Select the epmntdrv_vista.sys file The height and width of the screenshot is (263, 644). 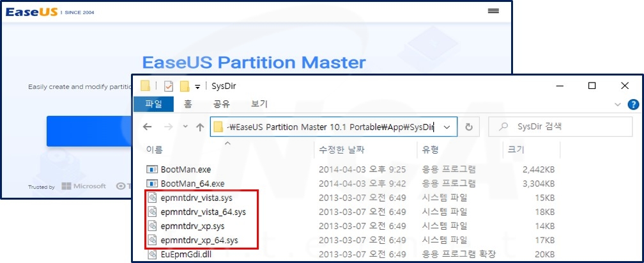point(196,198)
